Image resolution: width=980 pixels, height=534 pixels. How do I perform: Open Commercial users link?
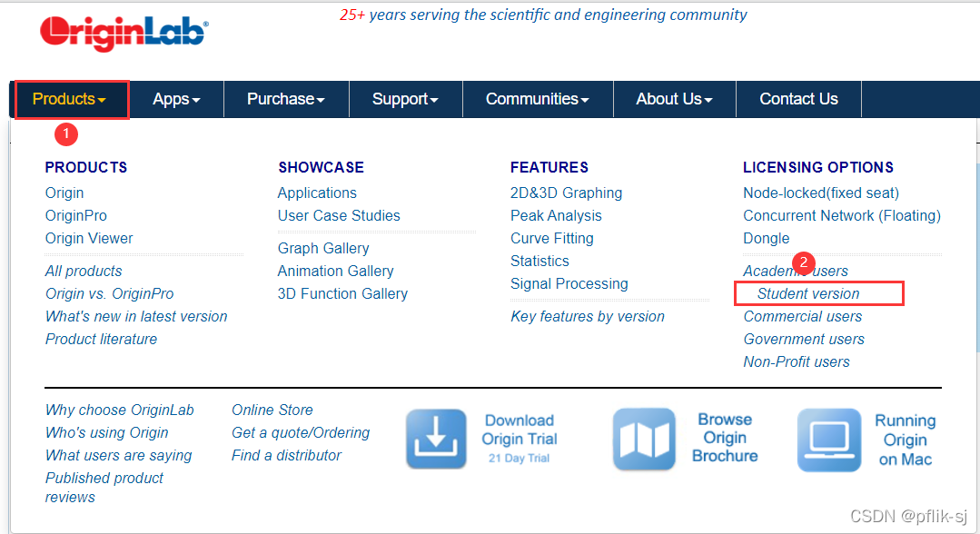[x=803, y=316]
